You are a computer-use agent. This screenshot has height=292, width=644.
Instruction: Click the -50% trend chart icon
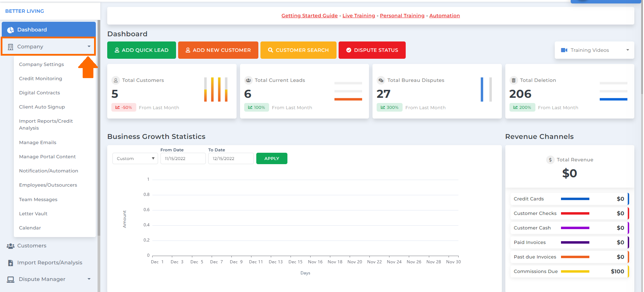(x=118, y=107)
